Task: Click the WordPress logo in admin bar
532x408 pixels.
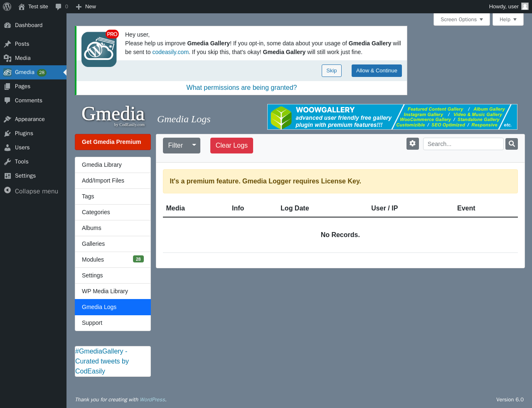Action: coord(7,7)
